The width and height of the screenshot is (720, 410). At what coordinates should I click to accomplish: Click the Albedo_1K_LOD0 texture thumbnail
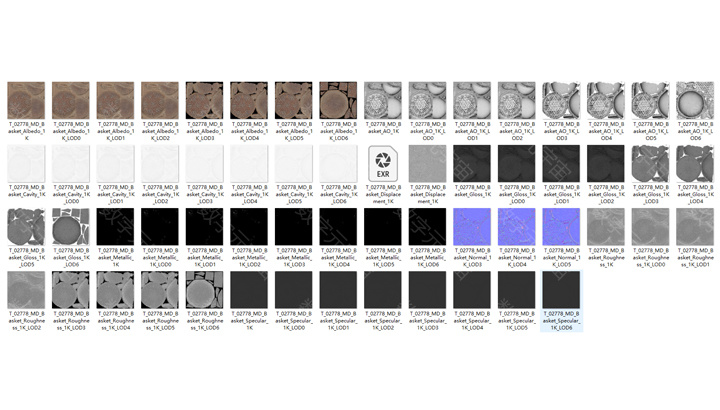71,101
